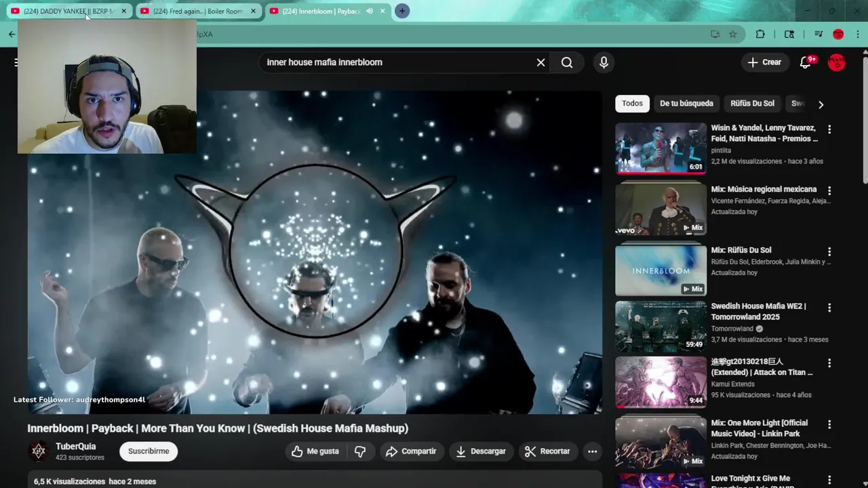Open options menu for Mix: One More Light

click(x=829, y=424)
